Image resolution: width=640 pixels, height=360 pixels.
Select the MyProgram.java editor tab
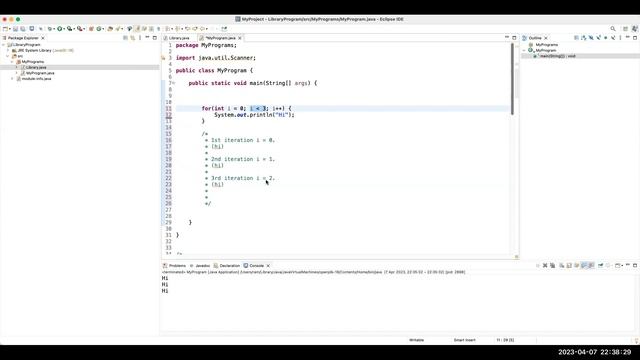tap(220, 38)
